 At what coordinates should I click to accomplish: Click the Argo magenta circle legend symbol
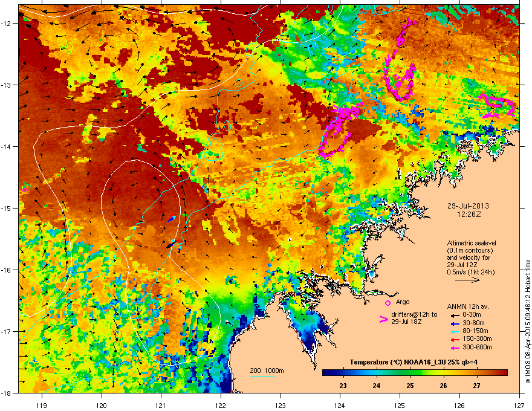(388, 303)
